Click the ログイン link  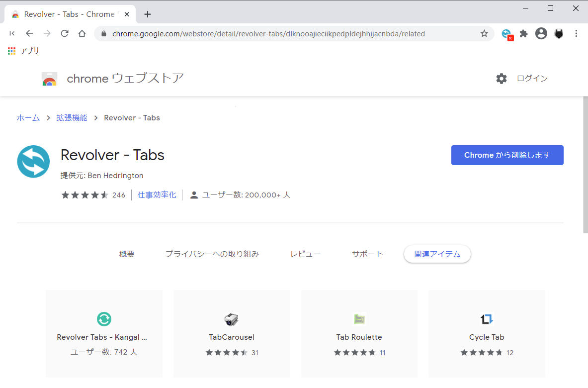(x=532, y=79)
